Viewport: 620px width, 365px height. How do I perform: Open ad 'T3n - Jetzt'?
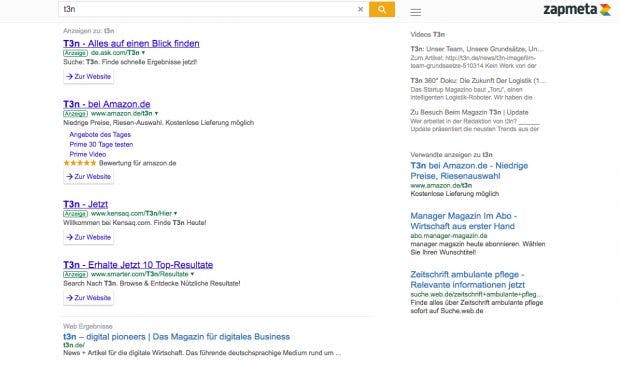click(x=85, y=204)
